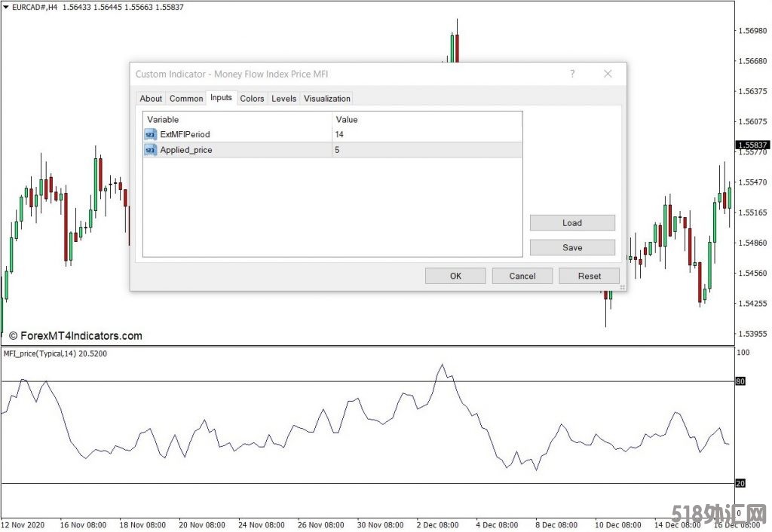
Task: Select the ExtMFIPeriod value cell 14
Action: 426,135
